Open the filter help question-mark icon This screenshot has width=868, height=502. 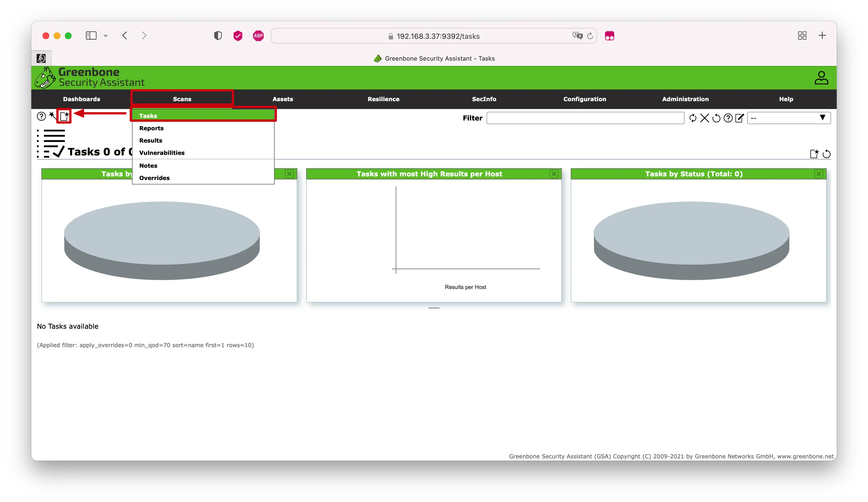[x=728, y=118]
